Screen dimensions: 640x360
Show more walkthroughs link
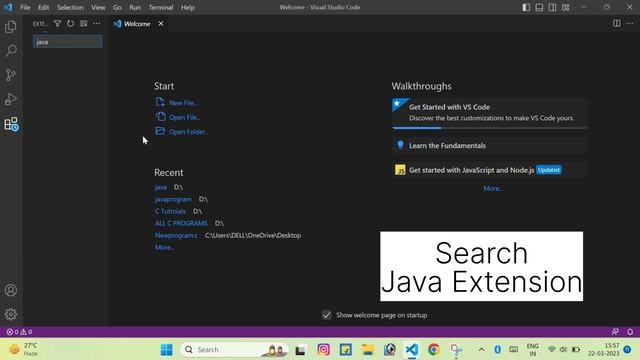point(493,188)
